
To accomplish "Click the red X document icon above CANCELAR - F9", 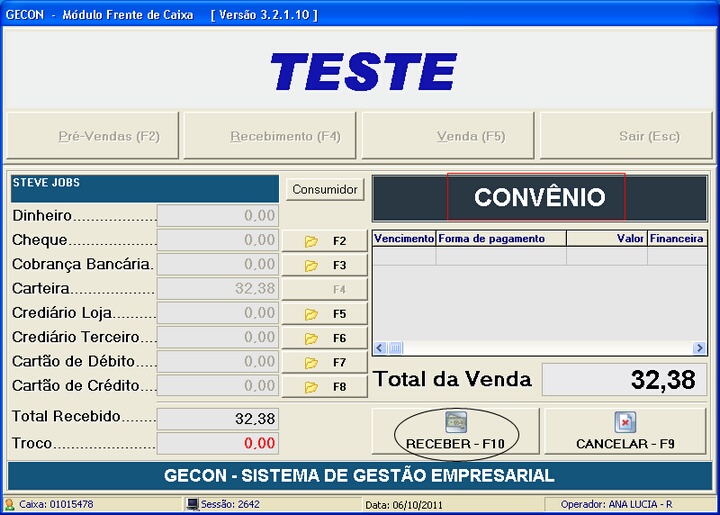I will pos(625,422).
